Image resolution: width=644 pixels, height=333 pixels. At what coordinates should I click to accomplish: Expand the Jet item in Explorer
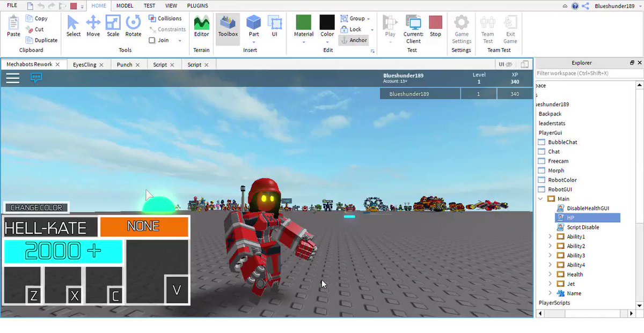550,284
